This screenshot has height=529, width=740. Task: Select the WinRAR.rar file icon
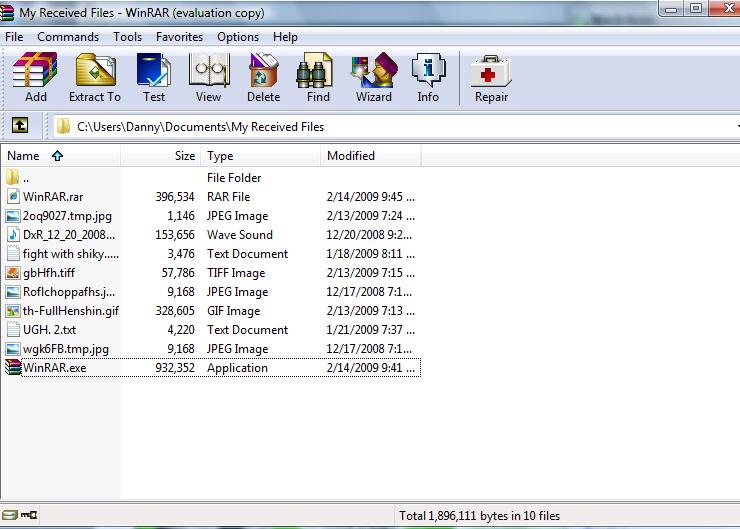click(x=13, y=196)
